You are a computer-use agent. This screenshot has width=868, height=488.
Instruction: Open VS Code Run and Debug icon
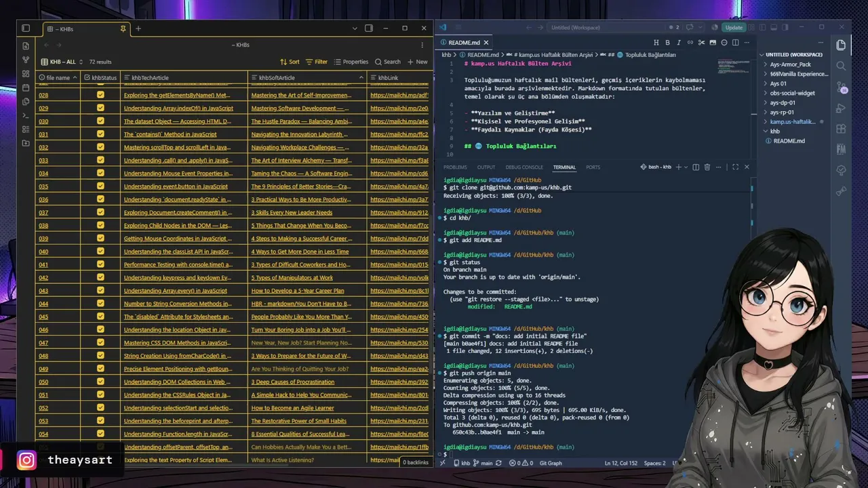click(841, 108)
